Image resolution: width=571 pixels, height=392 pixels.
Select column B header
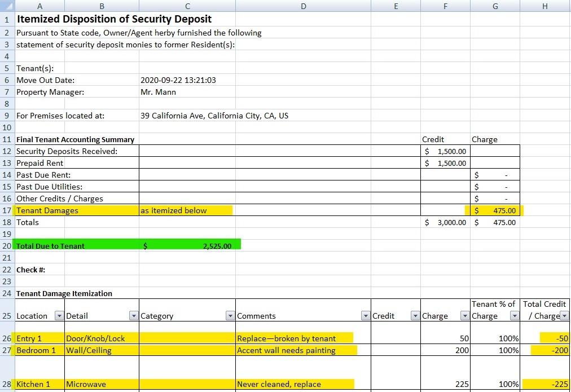pyautogui.click(x=102, y=6)
